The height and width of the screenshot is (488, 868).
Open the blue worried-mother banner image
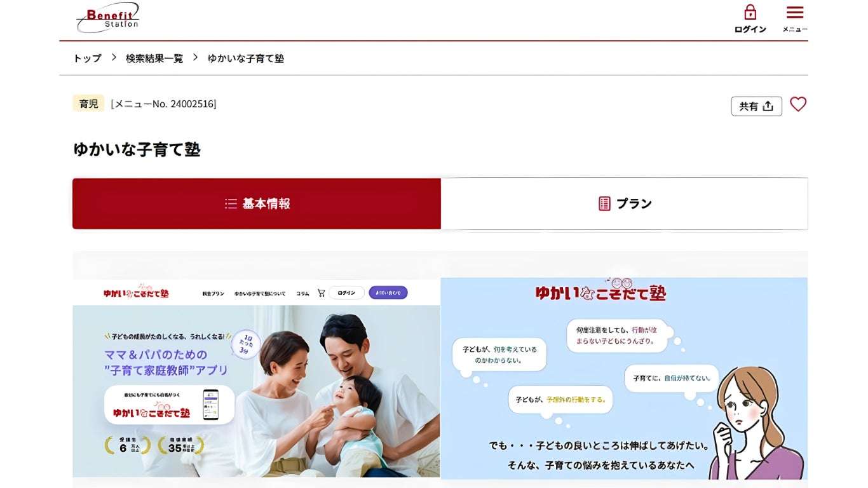click(x=624, y=378)
